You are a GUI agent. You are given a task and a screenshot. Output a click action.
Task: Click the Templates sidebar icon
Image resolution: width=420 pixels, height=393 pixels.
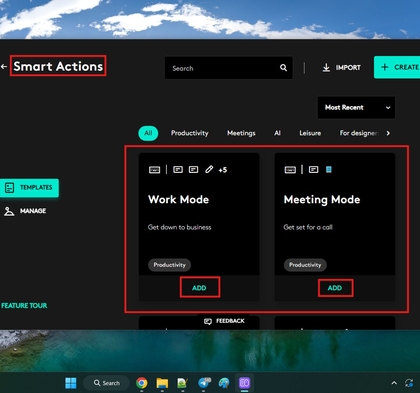(9, 188)
